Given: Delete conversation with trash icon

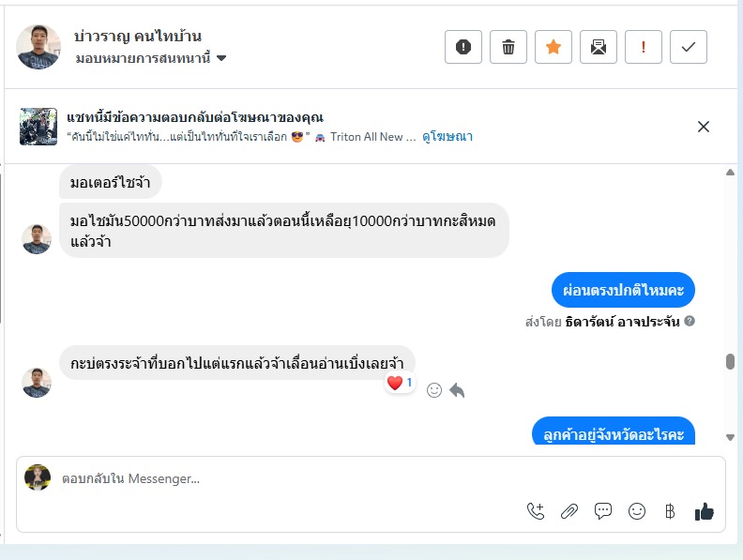Looking at the screenshot, I should tap(508, 47).
